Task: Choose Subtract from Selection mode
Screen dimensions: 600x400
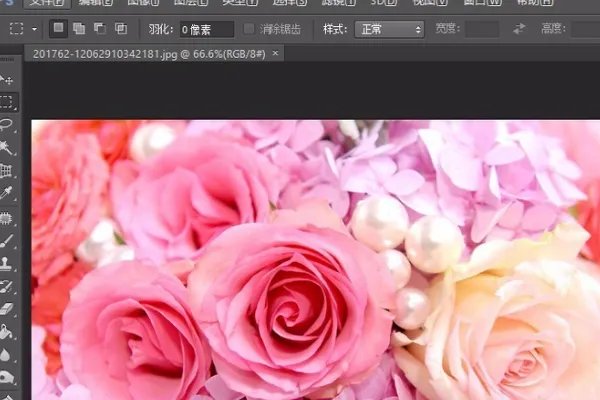Action: point(100,29)
